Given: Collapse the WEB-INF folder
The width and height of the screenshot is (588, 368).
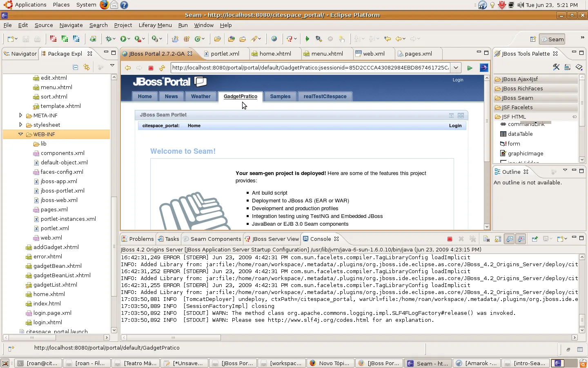Looking at the screenshot, I should point(20,134).
